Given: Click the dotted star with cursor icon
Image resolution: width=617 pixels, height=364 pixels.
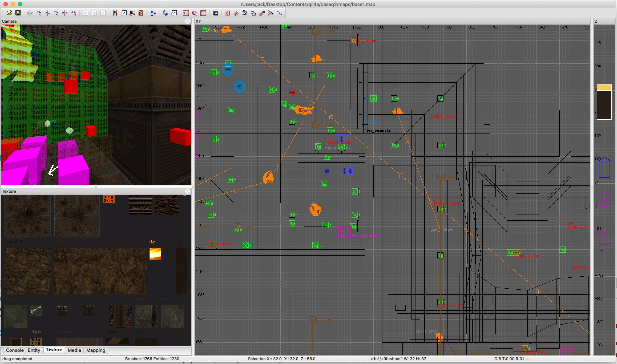Looking at the screenshot, I should (271, 13).
